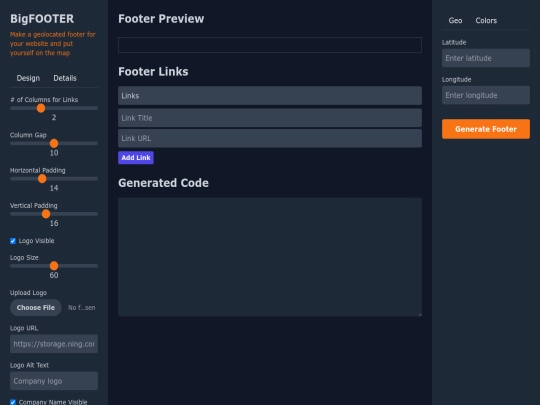Click the Enter latitude field

pyautogui.click(x=486, y=58)
